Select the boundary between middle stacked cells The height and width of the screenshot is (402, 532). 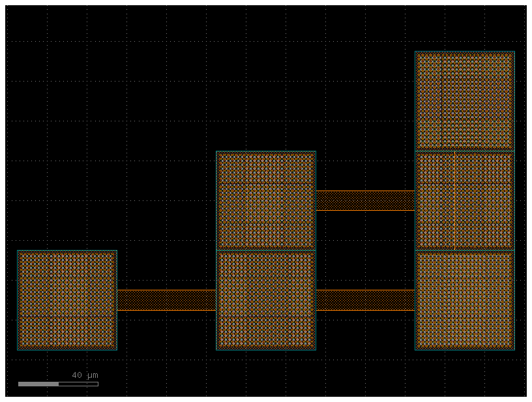265,251
